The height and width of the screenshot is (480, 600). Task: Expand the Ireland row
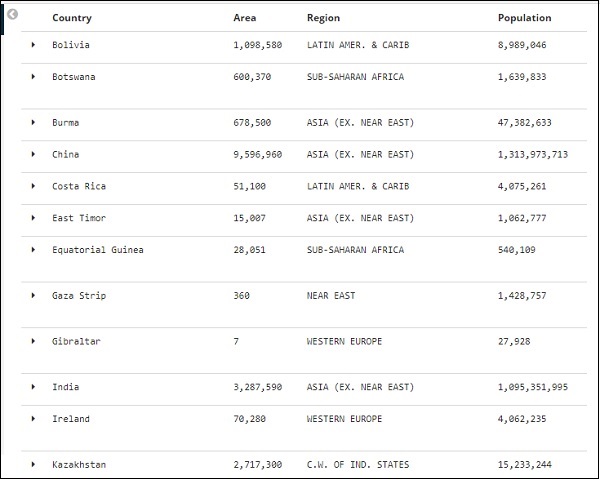pyautogui.click(x=33, y=419)
